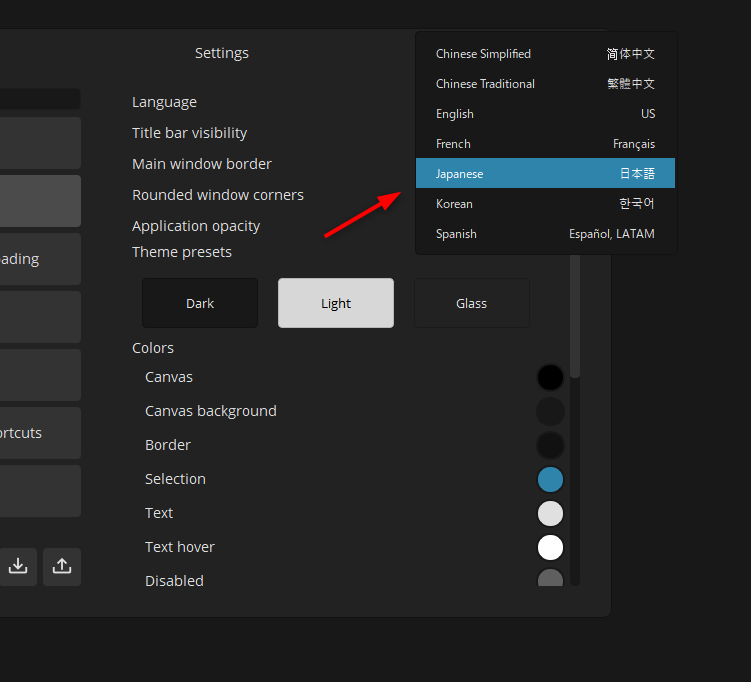This screenshot has height=682, width=751.
Task: Click the Theme presets label
Action: point(182,252)
